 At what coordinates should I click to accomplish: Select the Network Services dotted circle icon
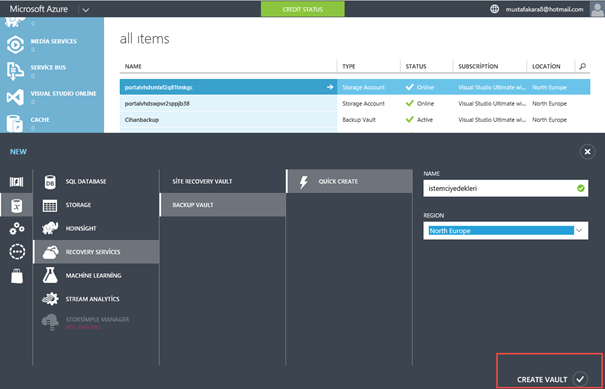[x=17, y=252]
